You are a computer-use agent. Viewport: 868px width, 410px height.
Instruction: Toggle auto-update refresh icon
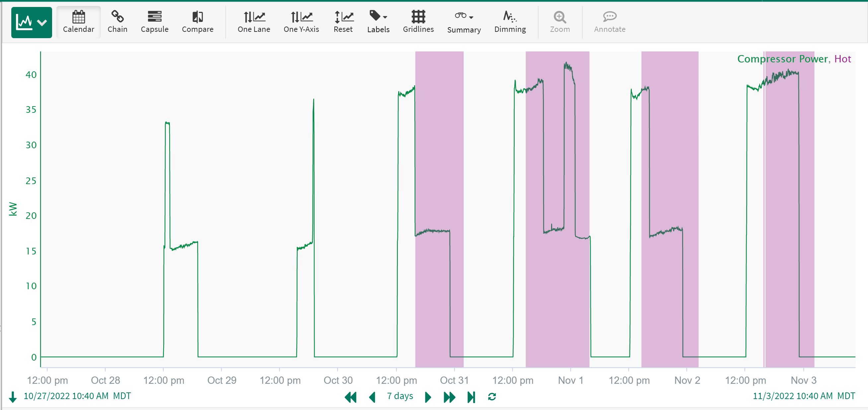[492, 397]
